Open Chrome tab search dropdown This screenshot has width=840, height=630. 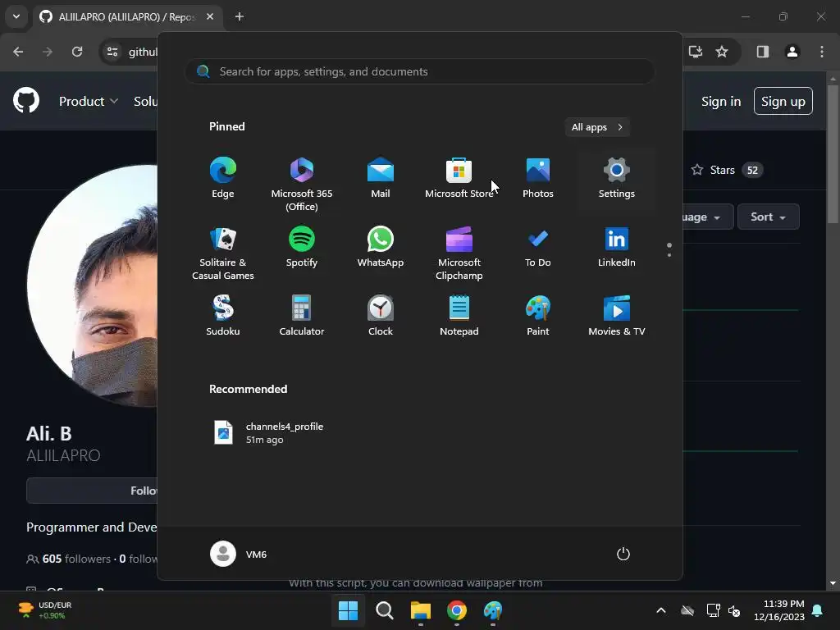tap(16, 16)
